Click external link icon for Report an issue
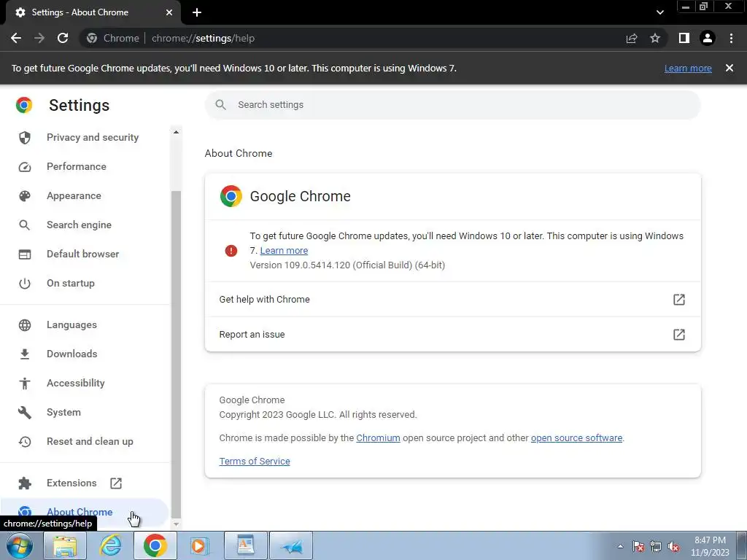 point(679,334)
